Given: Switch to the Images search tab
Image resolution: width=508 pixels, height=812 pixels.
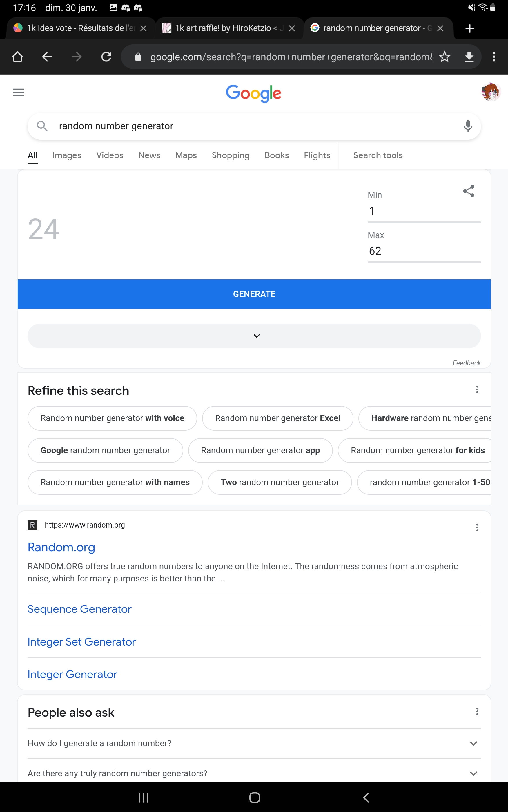Looking at the screenshot, I should [66, 155].
